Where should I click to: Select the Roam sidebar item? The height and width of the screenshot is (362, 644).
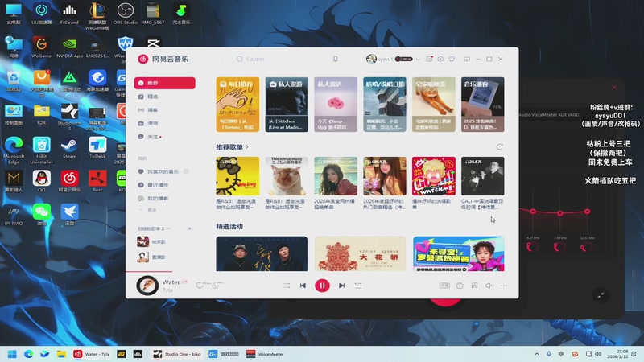(165, 123)
